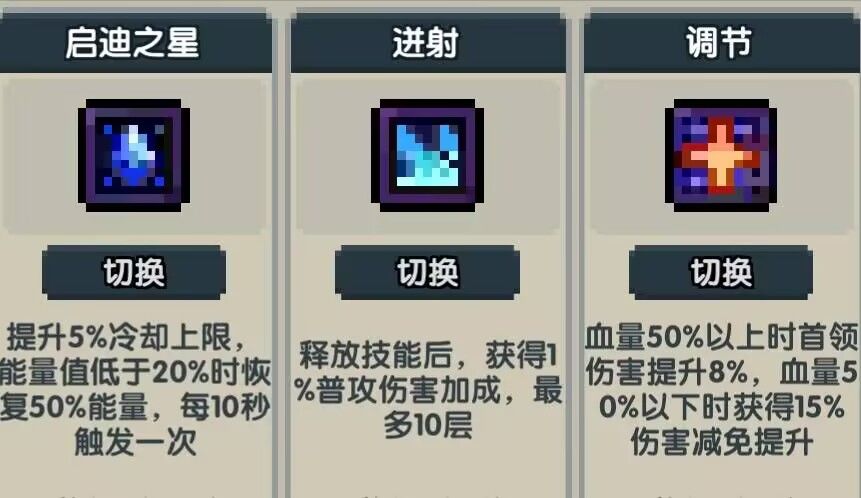
Task: Click 切换 button under 启迪之星
Action: pyautogui.click(x=134, y=272)
